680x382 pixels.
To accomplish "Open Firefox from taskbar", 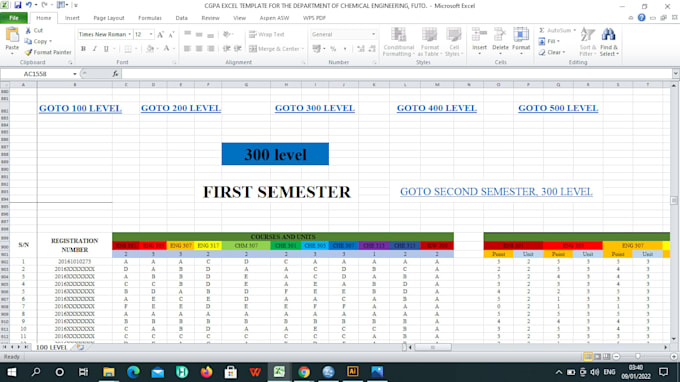I will click(x=206, y=372).
